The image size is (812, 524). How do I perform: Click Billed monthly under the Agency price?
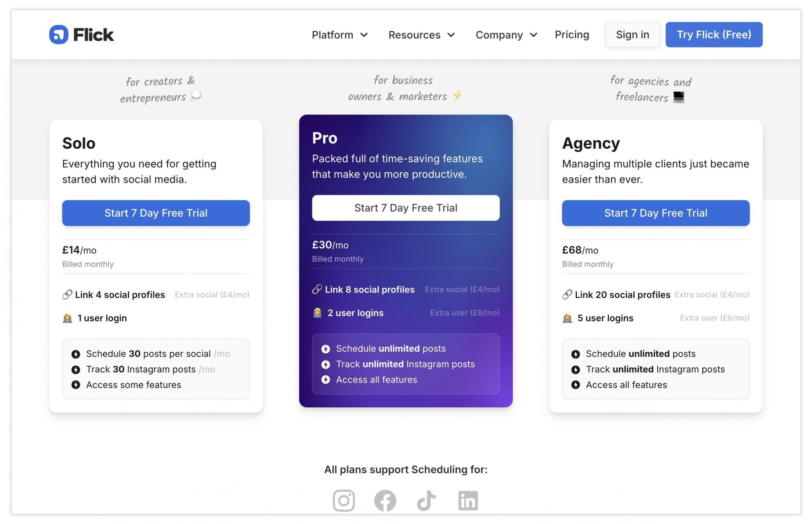(588, 264)
